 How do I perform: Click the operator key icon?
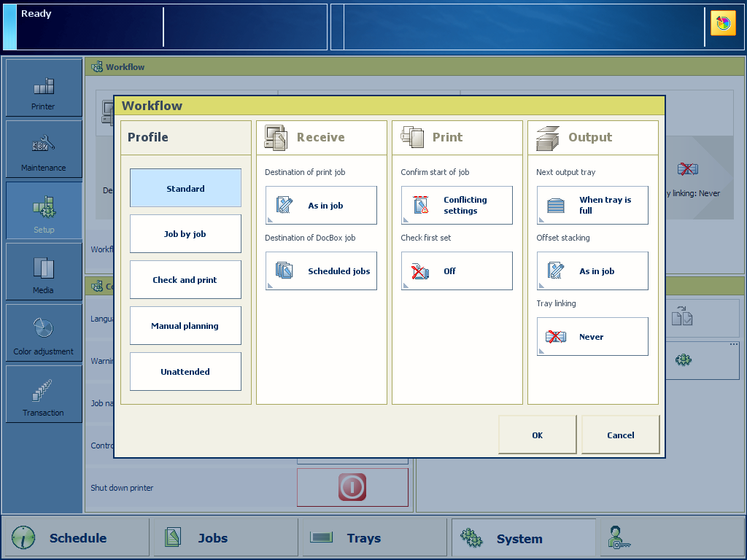619,537
